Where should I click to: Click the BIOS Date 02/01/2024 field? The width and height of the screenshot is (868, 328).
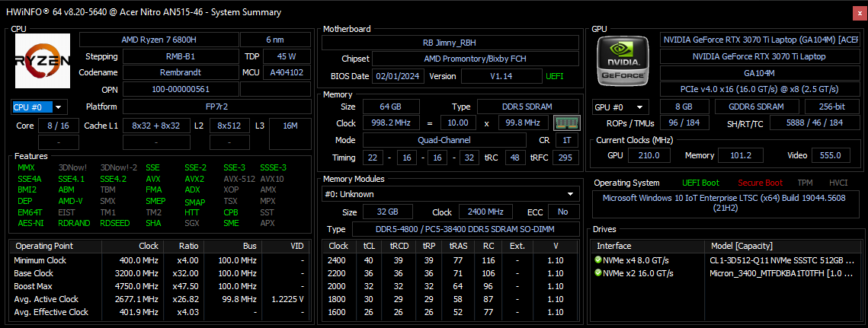tap(398, 76)
